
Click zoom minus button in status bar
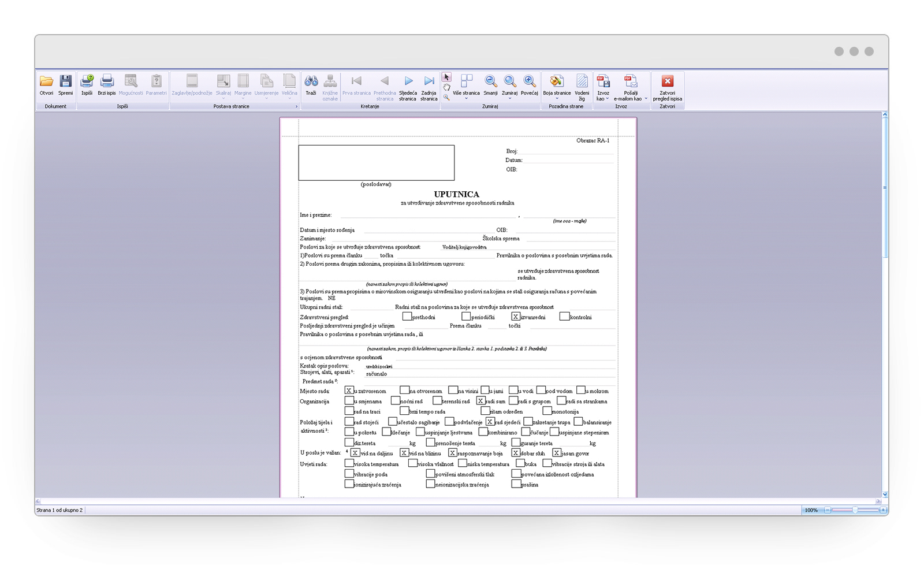828,510
